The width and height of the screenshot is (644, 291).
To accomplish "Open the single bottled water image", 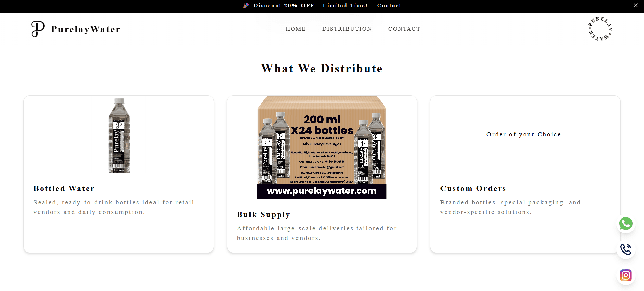I will tap(119, 134).
